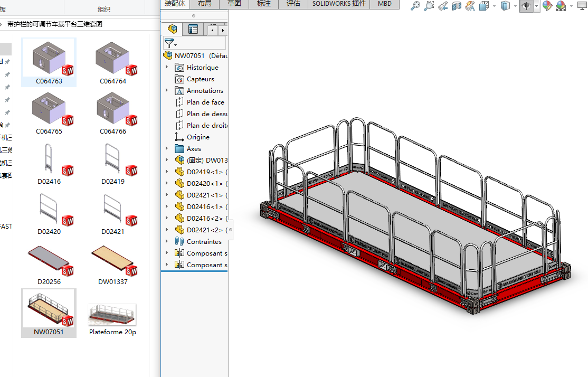588x377 pixels.
Task: Open the 草图 ribbon tab
Action: pos(234,4)
